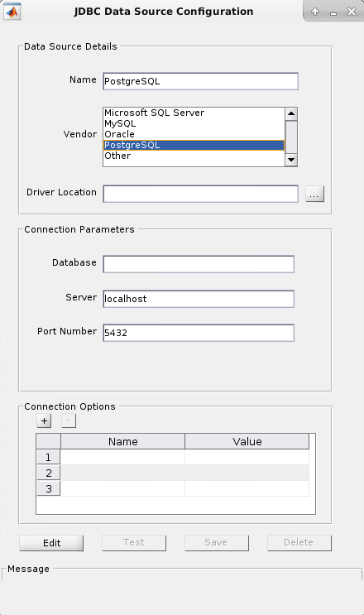Click the Driver Location text field
364x615 pixels.
click(200, 194)
